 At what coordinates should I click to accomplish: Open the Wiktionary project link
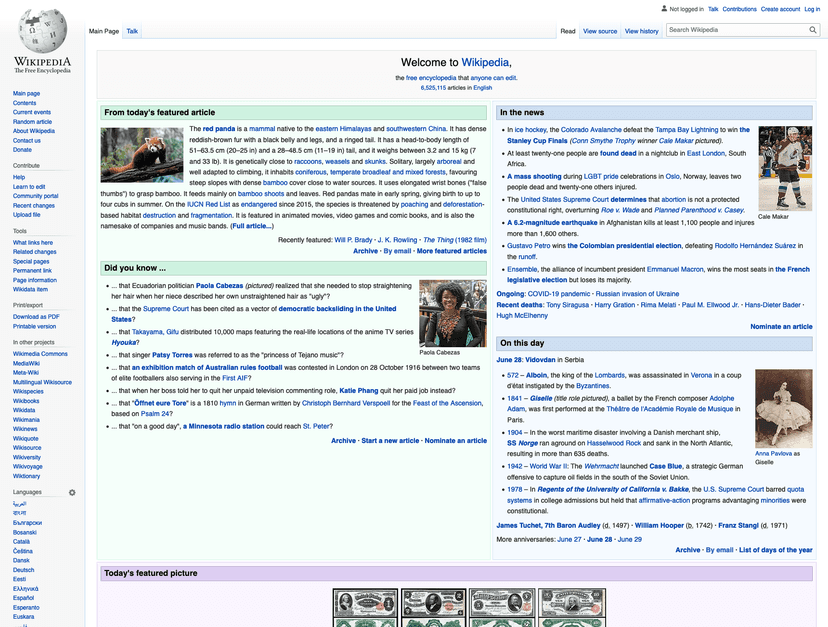[26, 476]
